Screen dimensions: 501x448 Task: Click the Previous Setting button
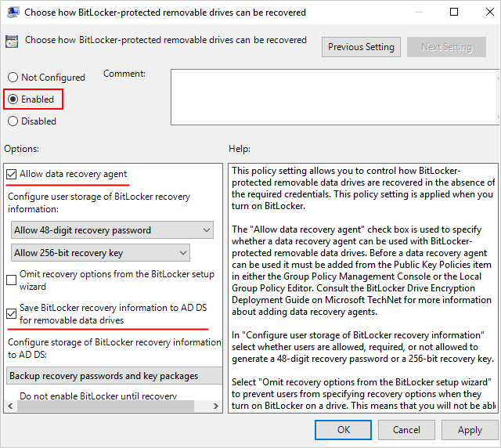pyautogui.click(x=361, y=47)
